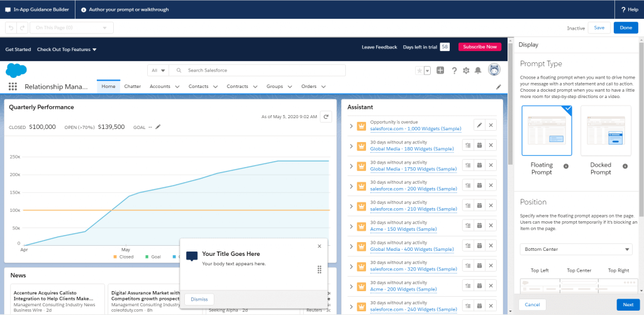Open the Favorites list dropdown arrow
The width and height of the screenshot is (644, 315).
[x=428, y=70]
